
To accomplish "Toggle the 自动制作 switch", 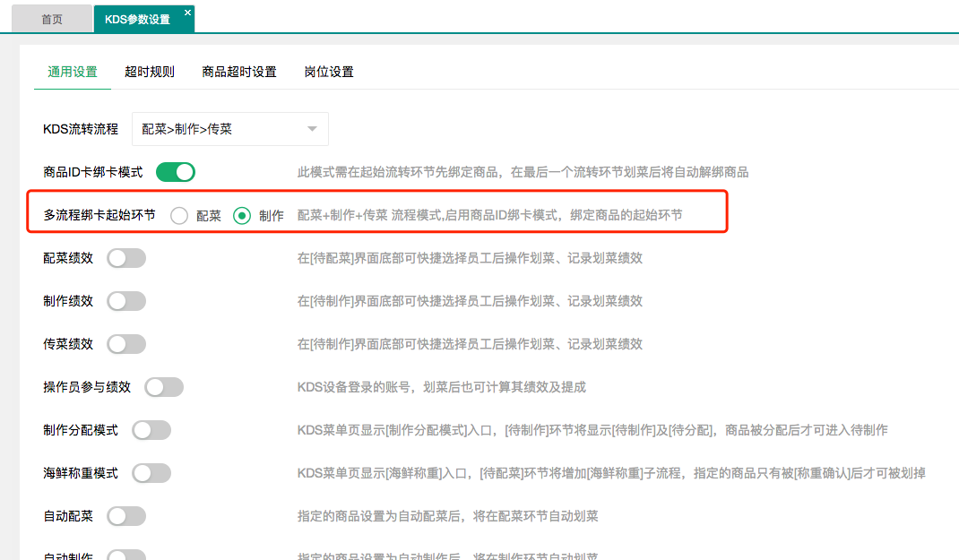I will coord(126,556).
